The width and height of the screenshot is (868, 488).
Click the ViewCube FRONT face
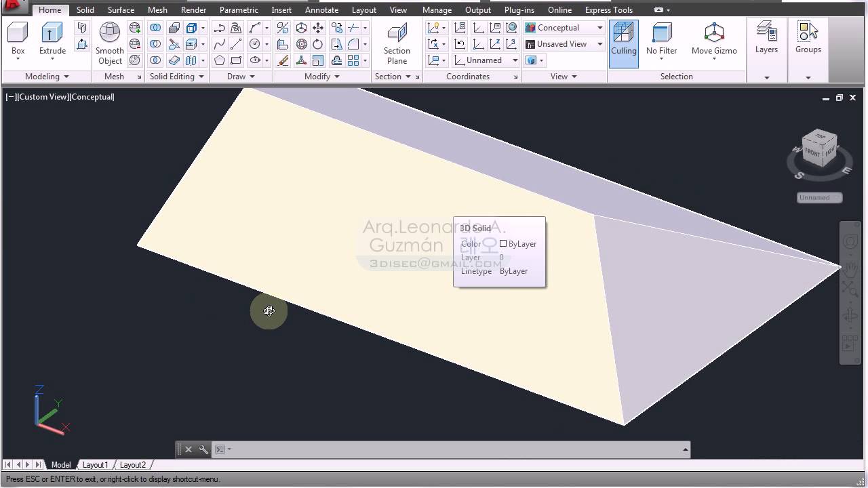coord(812,153)
